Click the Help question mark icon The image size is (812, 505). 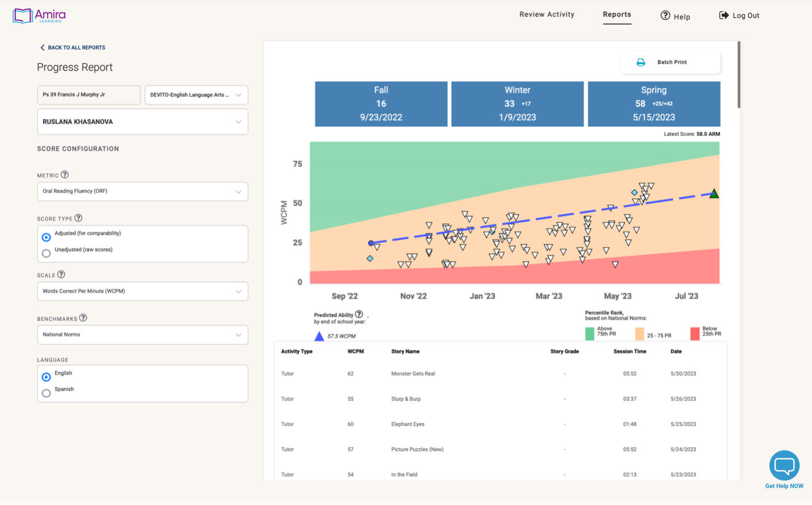tap(665, 15)
